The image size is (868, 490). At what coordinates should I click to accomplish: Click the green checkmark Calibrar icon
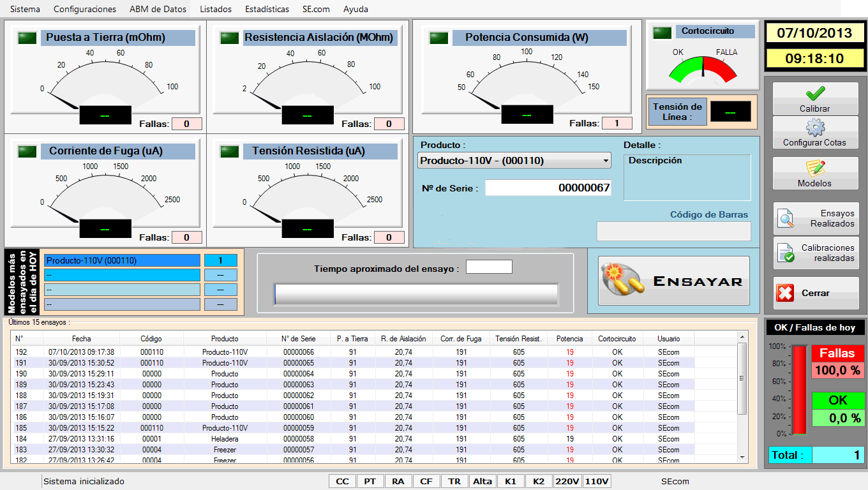pyautogui.click(x=815, y=94)
